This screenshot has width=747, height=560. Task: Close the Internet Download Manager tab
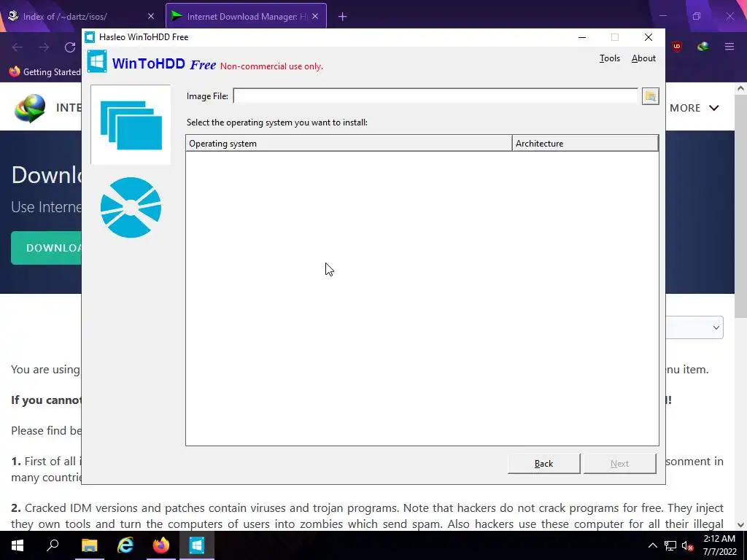click(315, 17)
